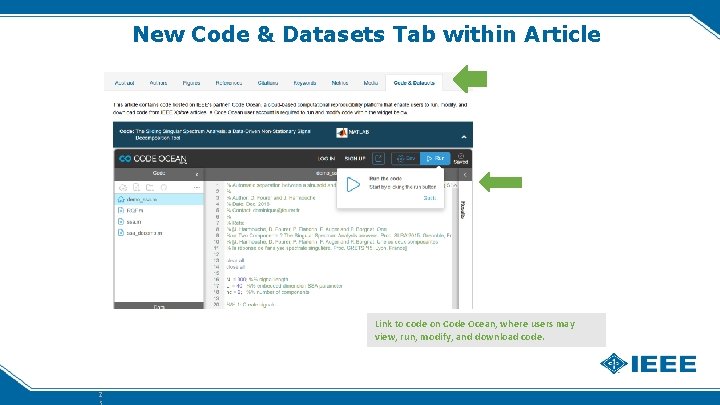720x405 pixels.
Task: Click the vertical Results panel label
Action: coord(463,210)
